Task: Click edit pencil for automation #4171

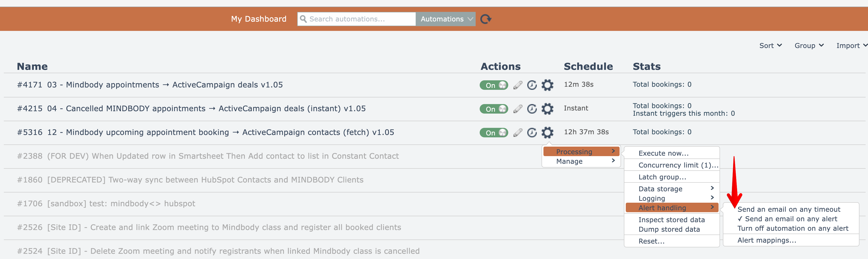Action: pos(518,85)
